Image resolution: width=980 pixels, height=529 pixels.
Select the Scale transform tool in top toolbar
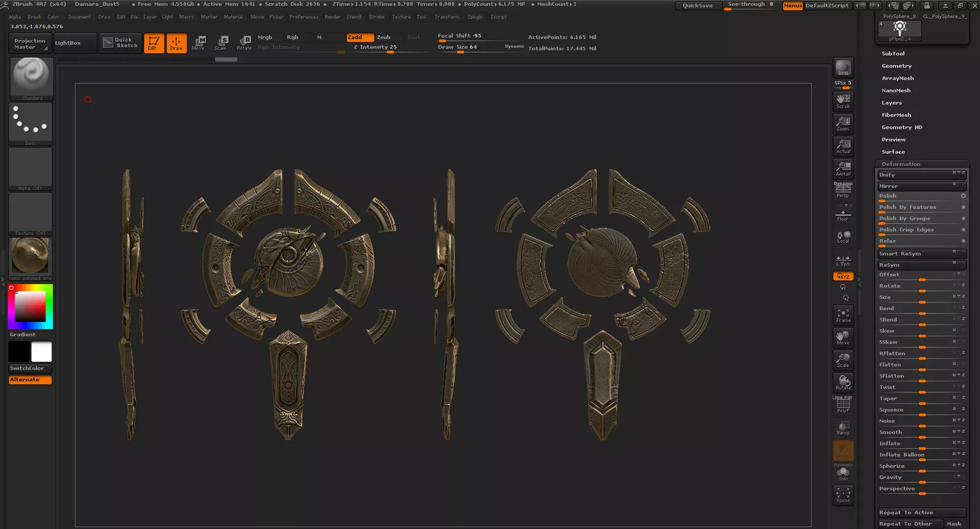221,43
